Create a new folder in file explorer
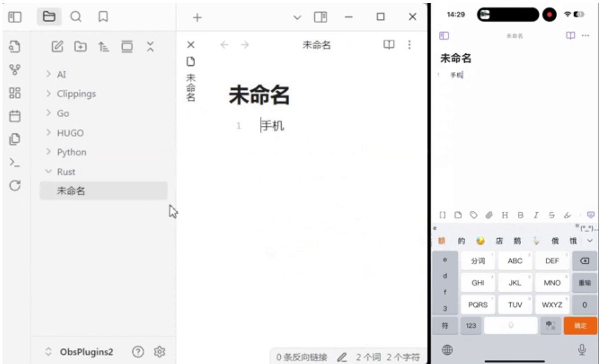 tap(80, 47)
